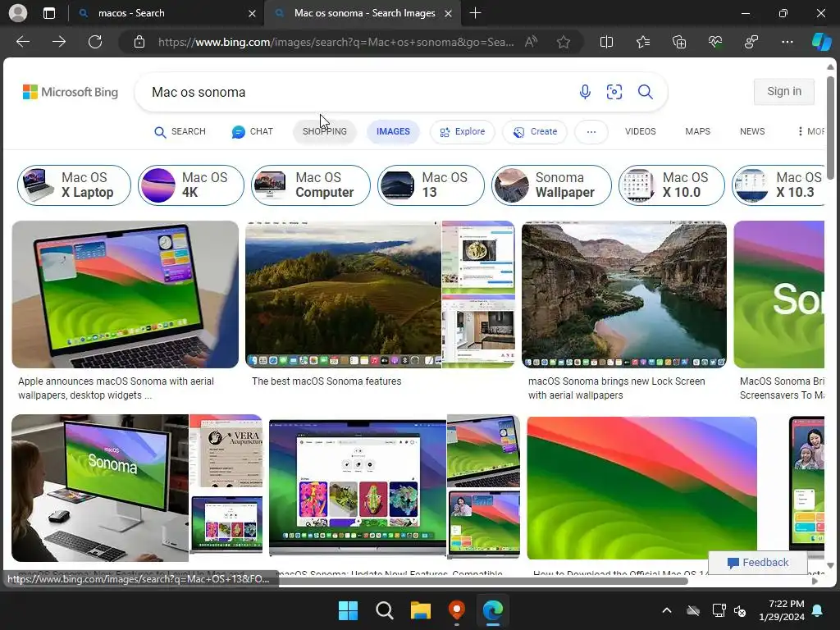This screenshot has width=840, height=630.
Task: Open the Copilot sidebar icon
Action: point(821,42)
